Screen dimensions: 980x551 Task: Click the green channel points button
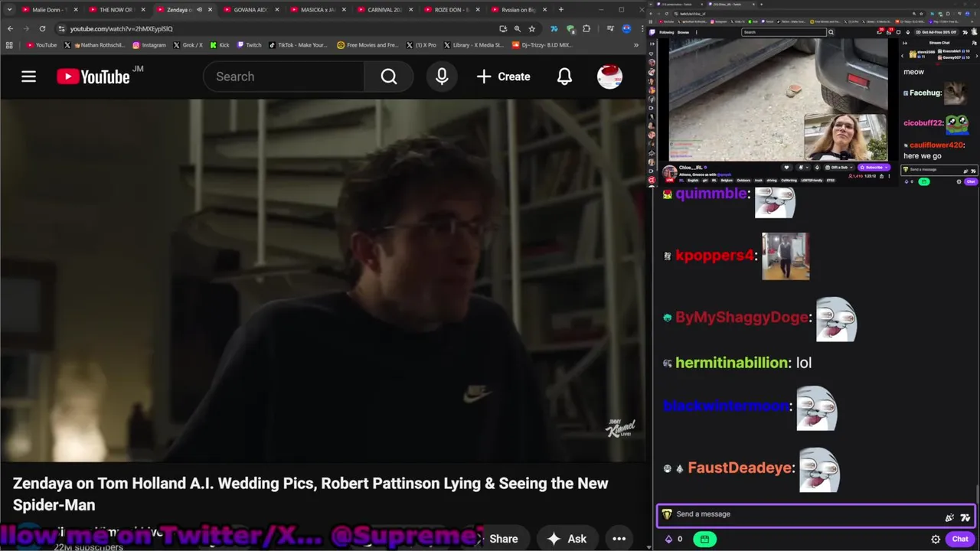[x=704, y=539]
